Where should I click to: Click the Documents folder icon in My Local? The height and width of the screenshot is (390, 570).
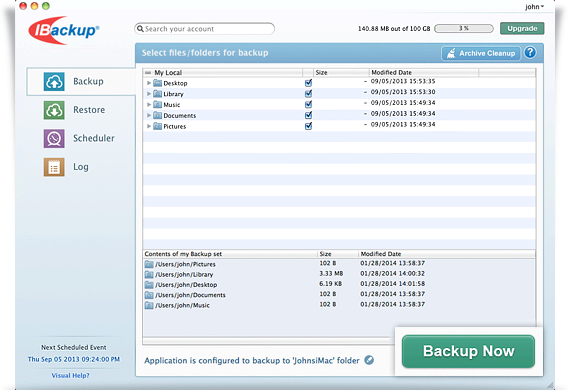point(157,116)
